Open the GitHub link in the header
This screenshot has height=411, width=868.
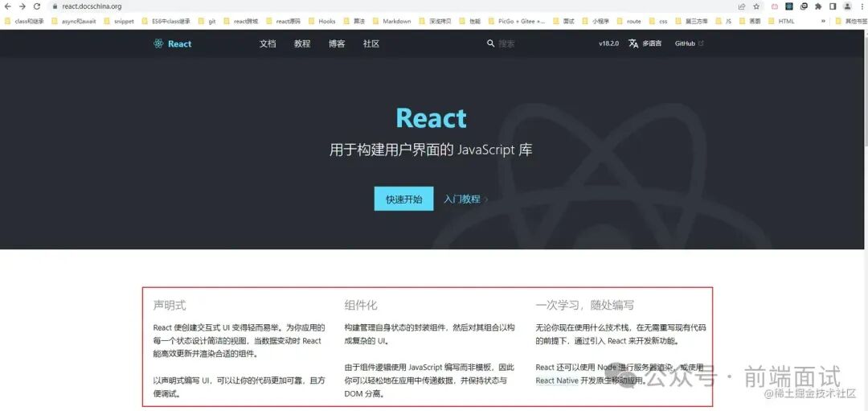point(690,43)
